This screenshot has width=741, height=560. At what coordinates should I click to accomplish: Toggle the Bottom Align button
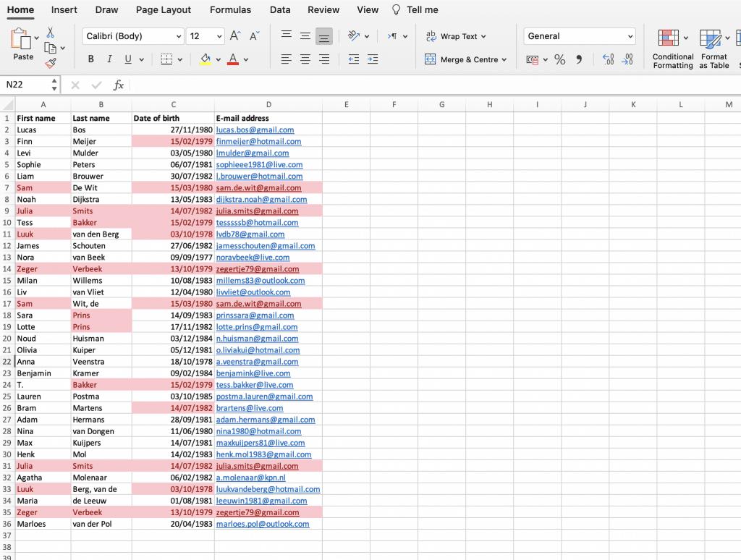pos(324,36)
